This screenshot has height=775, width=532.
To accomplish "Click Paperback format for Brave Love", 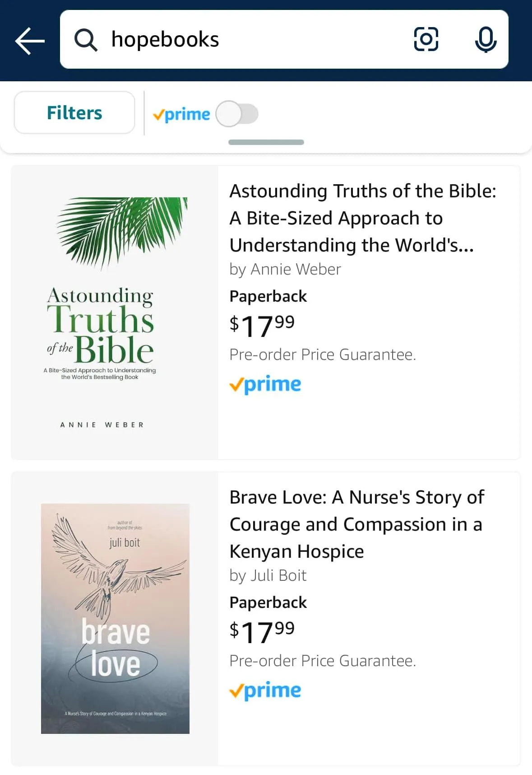I will 268,602.
